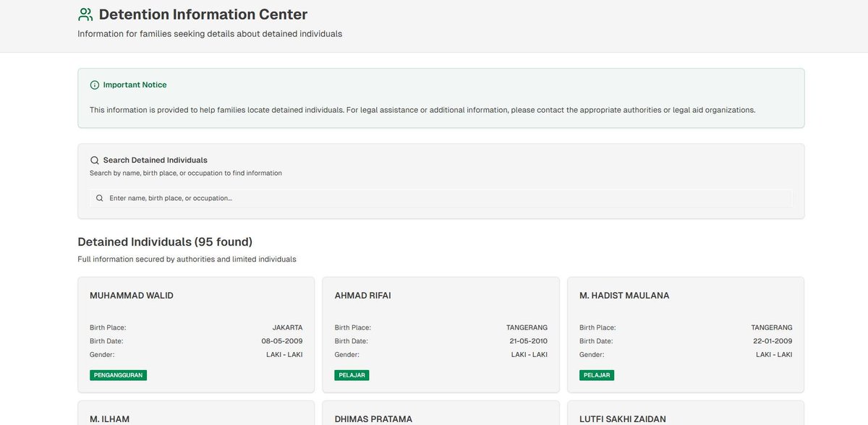Click the info icon in Important Notice
This screenshot has height=425, width=868.
(x=94, y=85)
